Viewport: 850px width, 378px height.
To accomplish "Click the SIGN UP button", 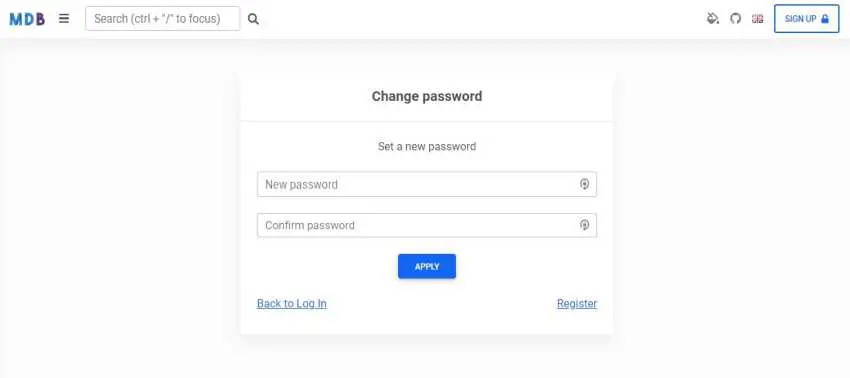I will pos(807,18).
